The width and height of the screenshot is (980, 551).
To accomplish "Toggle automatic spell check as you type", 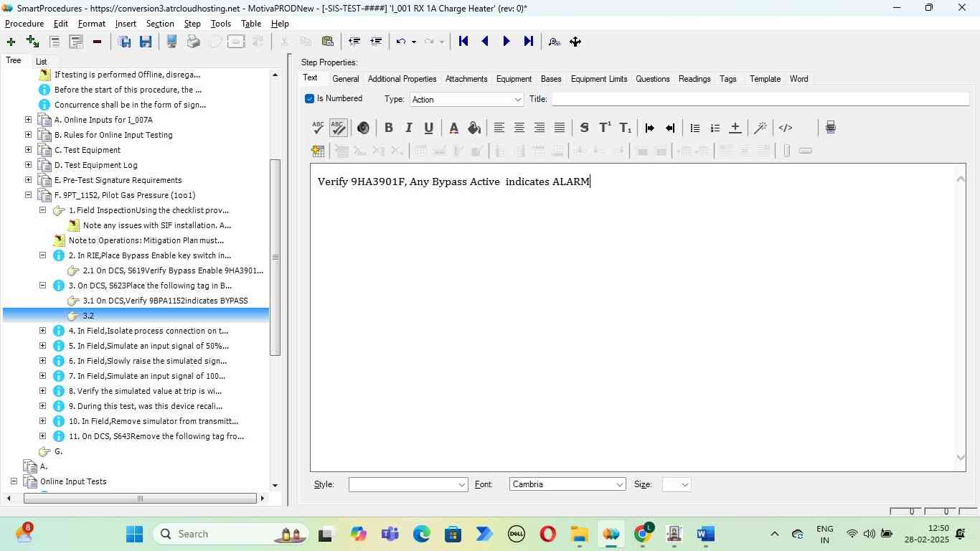I will click(338, 128).
